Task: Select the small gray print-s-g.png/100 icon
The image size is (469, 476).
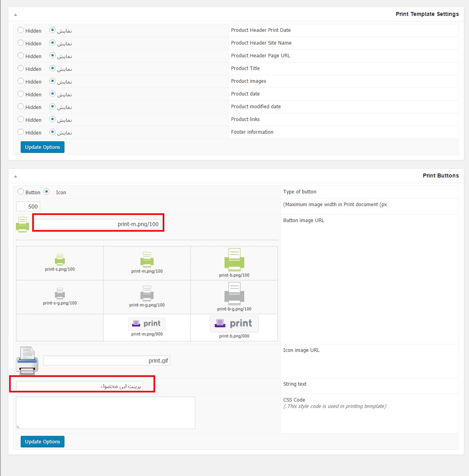Action: pyautogui.click(x=60, y=294)
